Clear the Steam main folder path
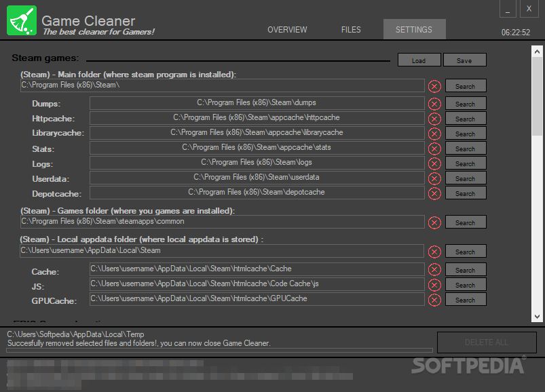545x392 pixels. [x=434, y=86]
